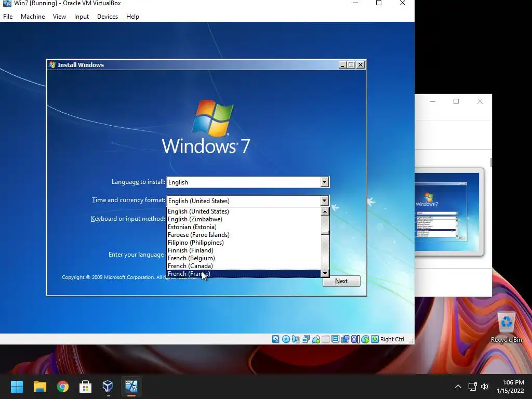Viewport: 532px width, 399px height.
Task: Open the Devices menu
Action: (x=108, y=16)
